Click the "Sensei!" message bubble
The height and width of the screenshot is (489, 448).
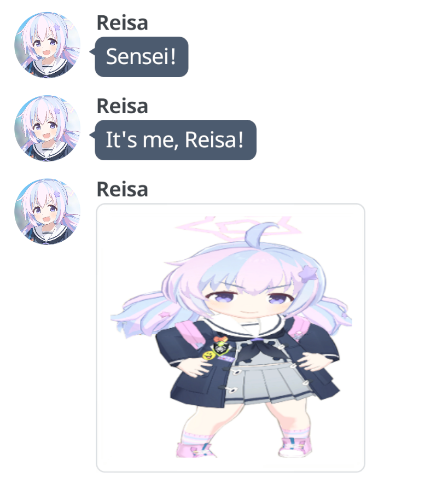click(x=141, y=57)
